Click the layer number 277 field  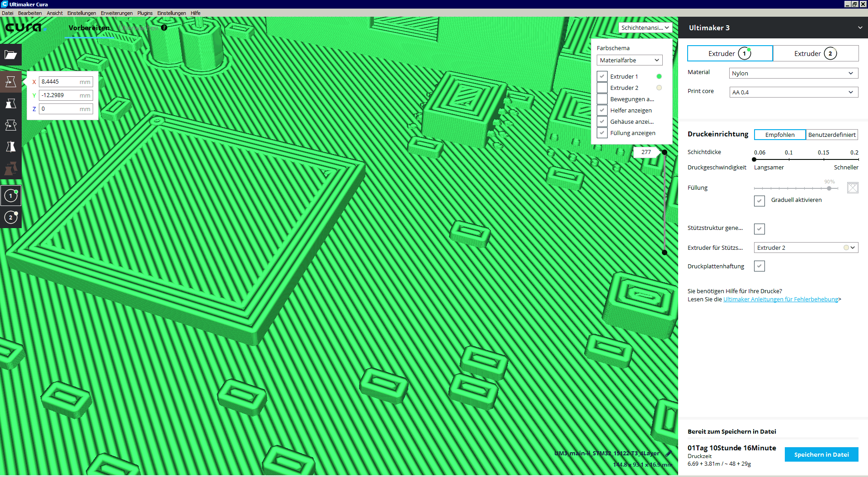[646, 152]
